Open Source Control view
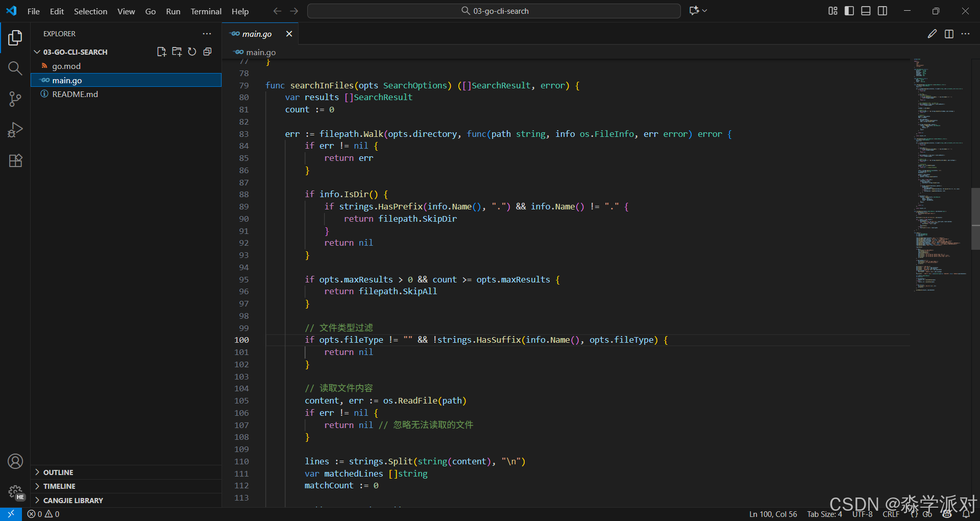The width and height of the screenshot is (980, 521). pyautogui.click(x=15, y=99)
